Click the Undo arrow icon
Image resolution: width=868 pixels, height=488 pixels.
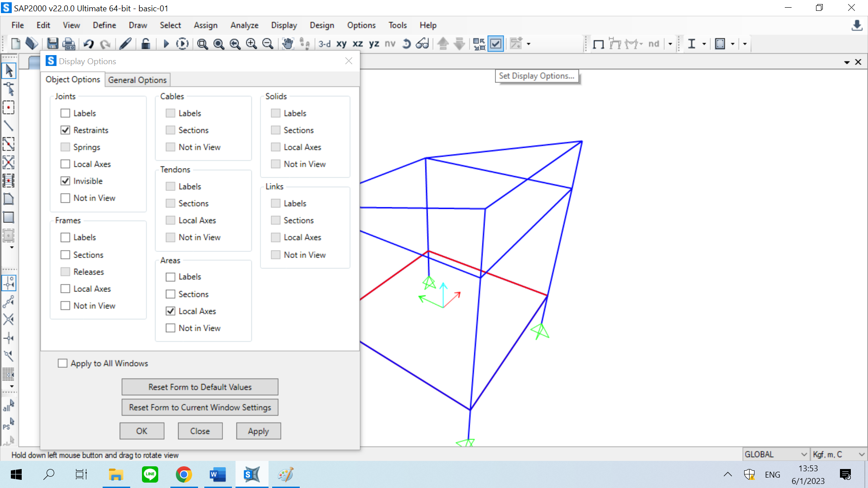click(89, 44)
